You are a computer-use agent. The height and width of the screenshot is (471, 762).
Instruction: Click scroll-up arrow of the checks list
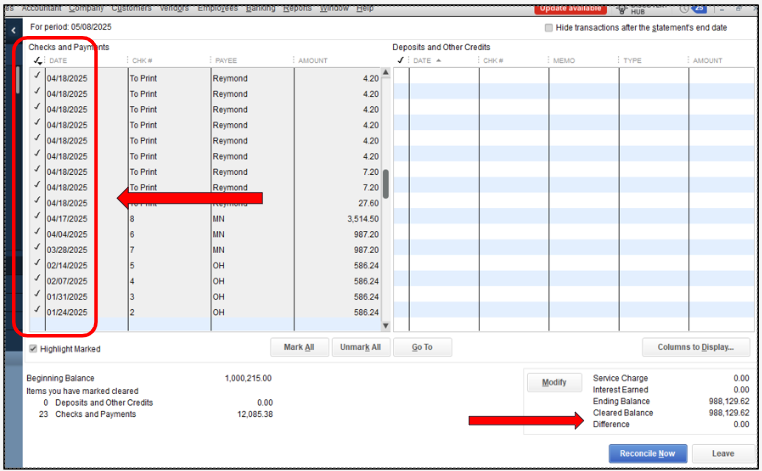point(386,72)
